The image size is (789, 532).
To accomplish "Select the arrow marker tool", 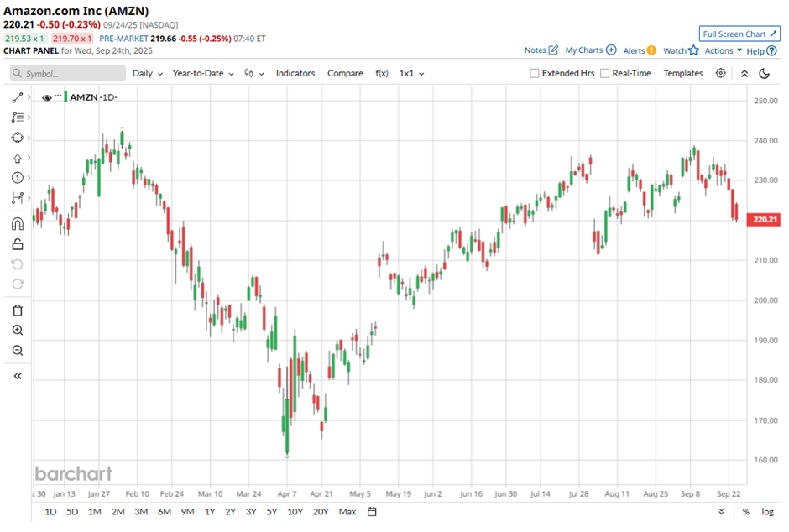I will pyautogui.click(x=18, y=158).
